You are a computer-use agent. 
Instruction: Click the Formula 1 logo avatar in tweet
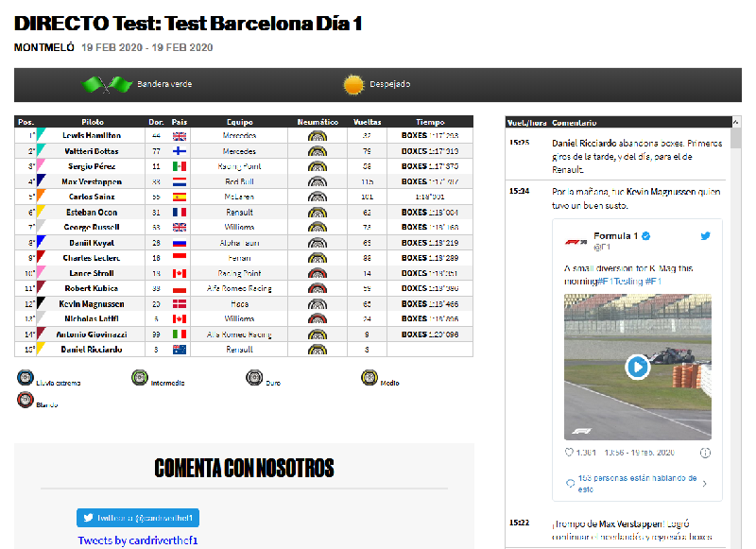(x=576, y=241)
